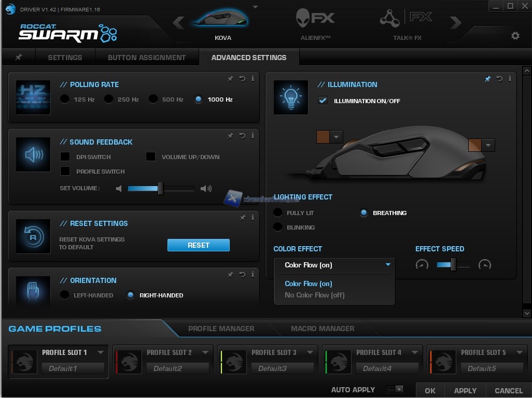Click the undo icon in Illumination panel

coord(499,79)
